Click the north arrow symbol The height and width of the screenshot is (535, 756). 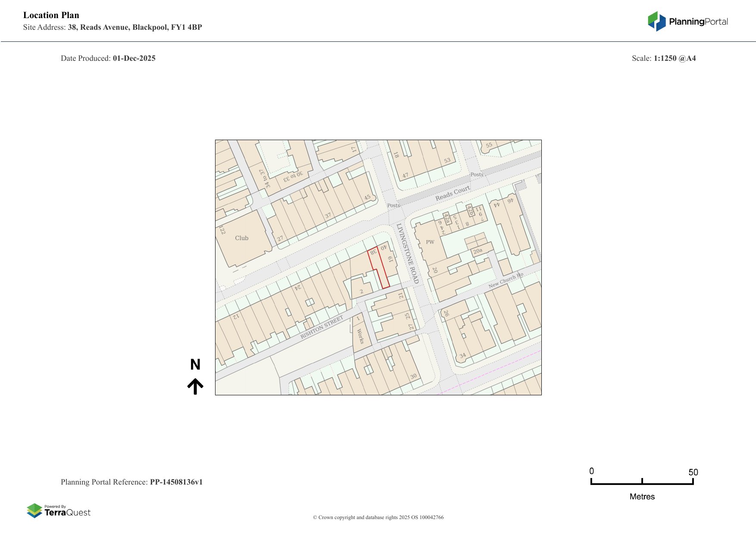[x=195, y=386]
